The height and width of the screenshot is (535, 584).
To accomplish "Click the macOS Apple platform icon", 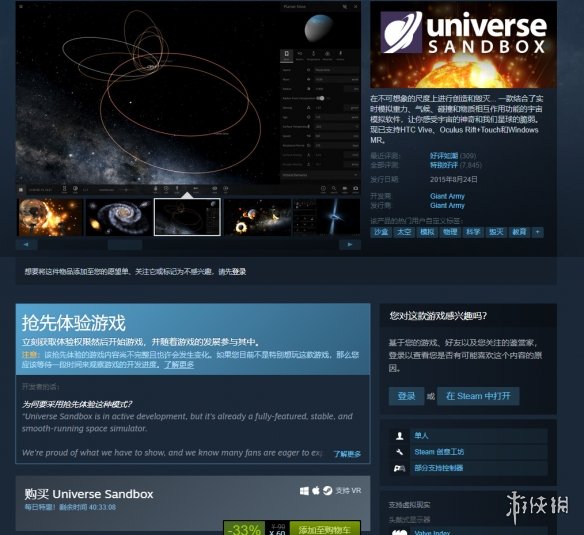I will click(x=316, y=491).
